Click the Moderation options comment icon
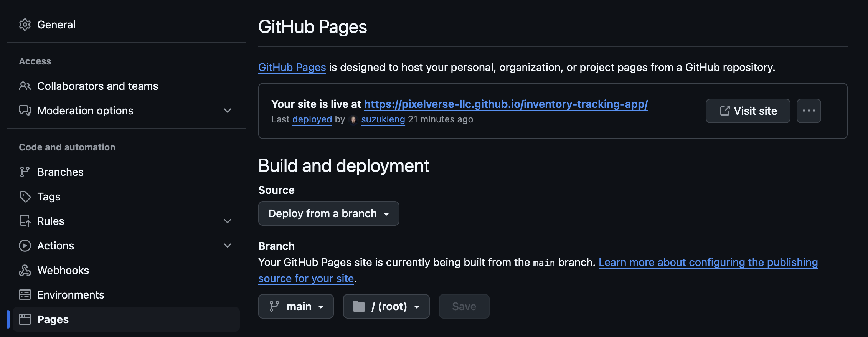This screenshot has width=868, height=337. (25, 111)
